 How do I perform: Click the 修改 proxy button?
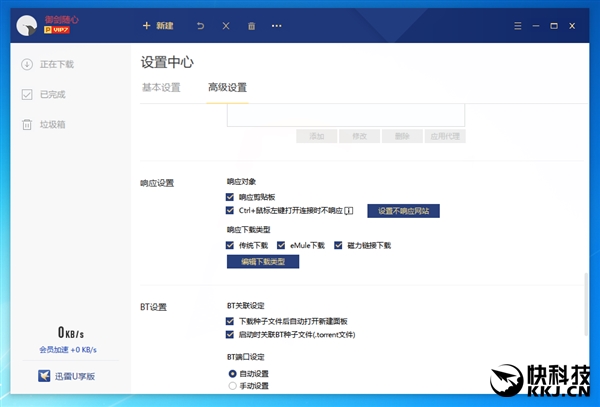point(360,136)
